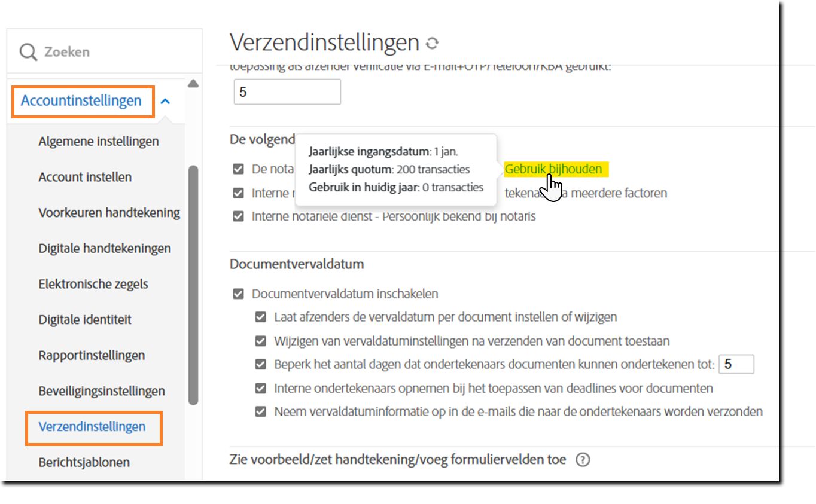This screenshot has height=504, width=816.
Task: Collapse the Accountinstellingen section chevron
Action: click(x=165, y=101)
